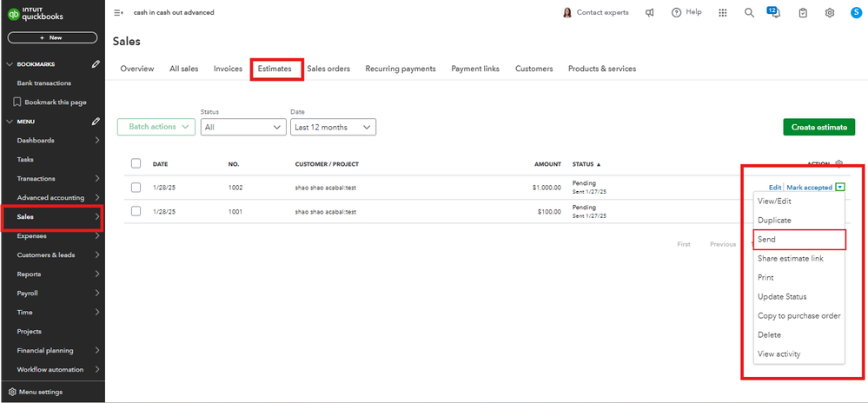Click the Previous pagination link

[723, 244]
